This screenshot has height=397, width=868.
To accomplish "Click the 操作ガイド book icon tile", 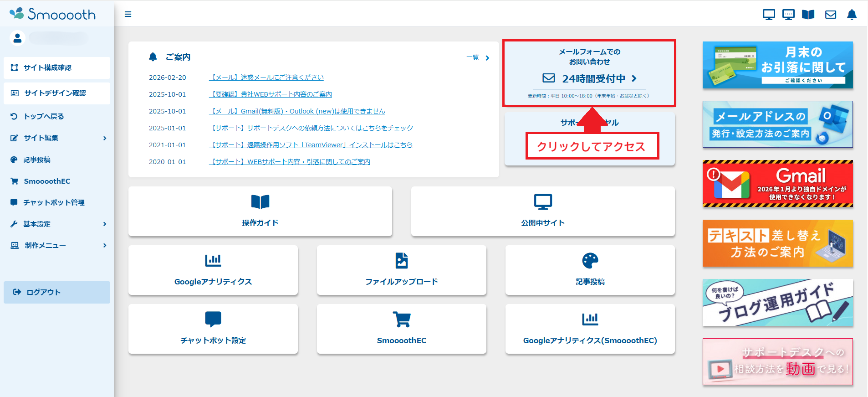I will point(260,211).
